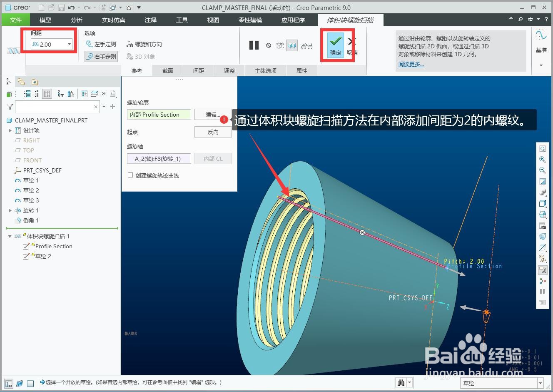This screenshot has height=392, width=553.
Task: Click the 取消 cancel button
Action: (352, 46)
